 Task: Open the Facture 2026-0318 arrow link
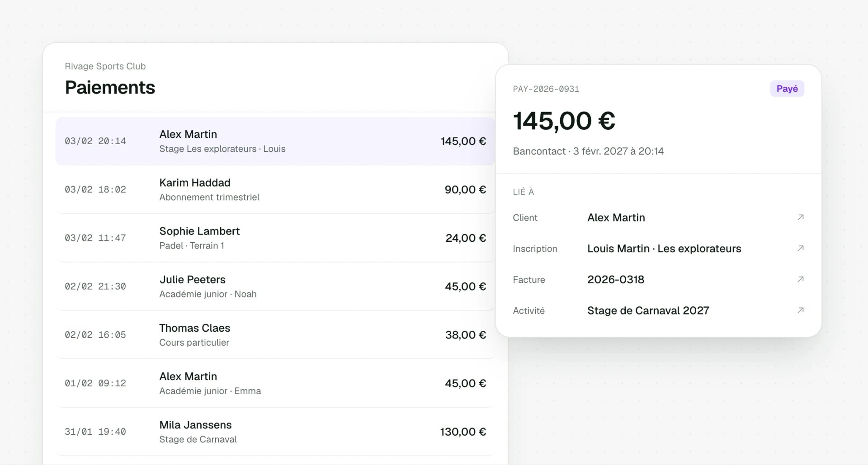(800, 279)
